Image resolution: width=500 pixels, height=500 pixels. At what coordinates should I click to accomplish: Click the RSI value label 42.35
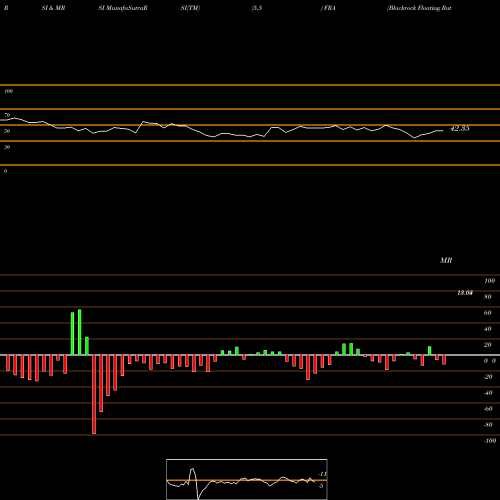point(460,128)
